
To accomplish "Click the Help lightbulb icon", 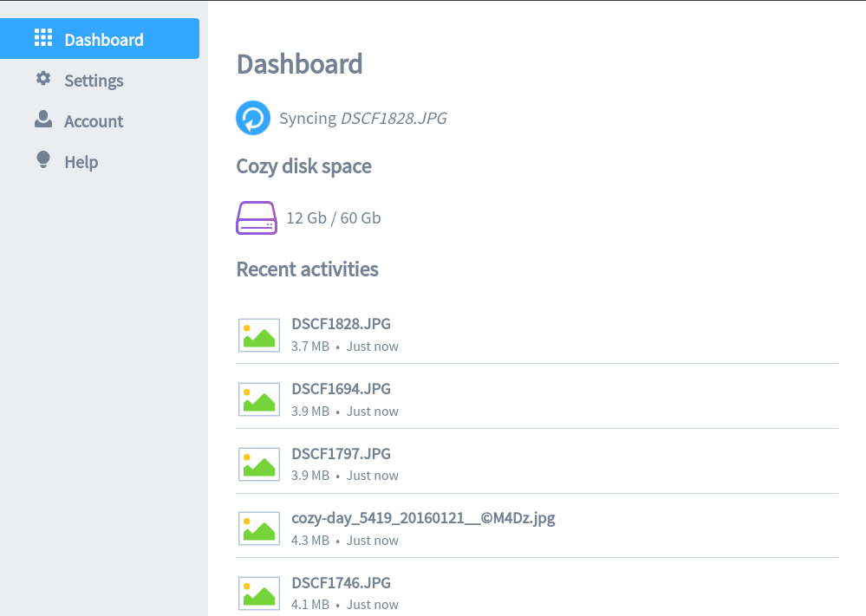I will click(x=43, y=159).
